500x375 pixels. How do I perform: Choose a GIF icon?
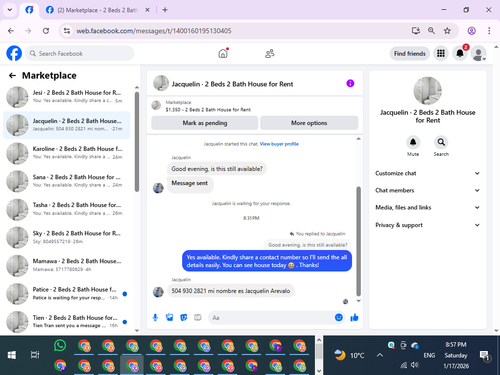(198, 318)
